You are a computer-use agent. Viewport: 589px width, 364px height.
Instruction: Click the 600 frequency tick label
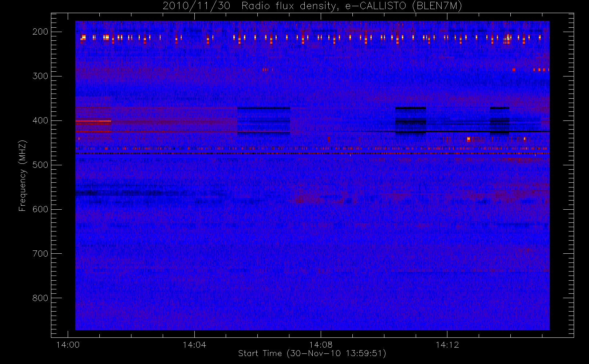tap(40, 209)
